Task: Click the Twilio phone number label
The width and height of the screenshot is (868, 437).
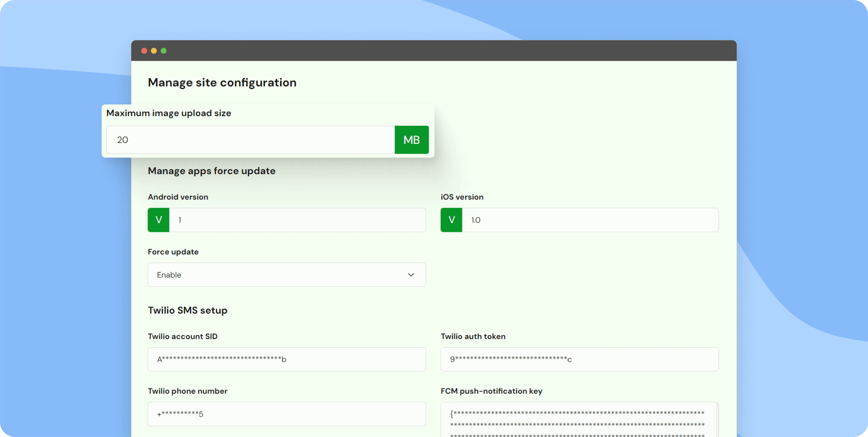Action: (x=188, y=391)
